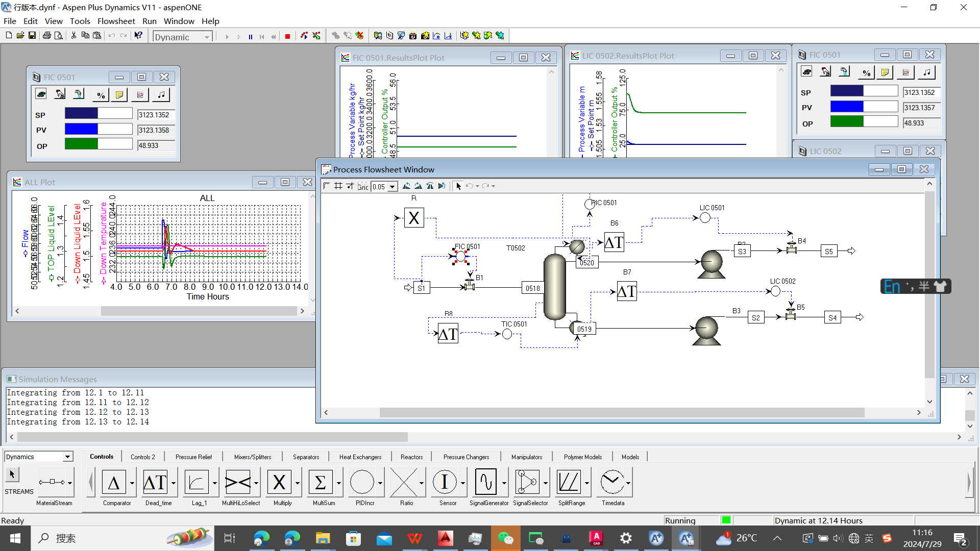
Task: Open the Dynamic run mode dropdown
Action: coord(207,37)
